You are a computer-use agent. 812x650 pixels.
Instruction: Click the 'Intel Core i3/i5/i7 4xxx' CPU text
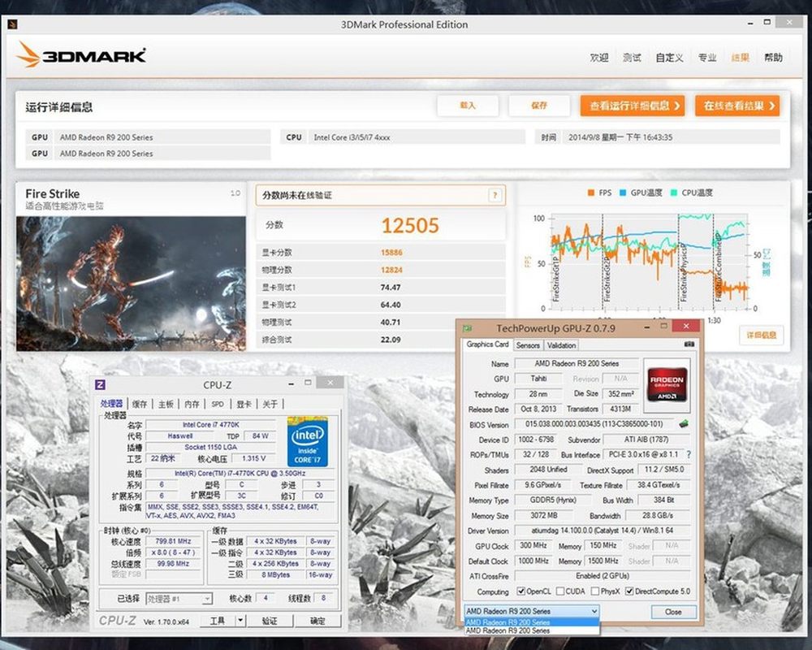[352, 137]
